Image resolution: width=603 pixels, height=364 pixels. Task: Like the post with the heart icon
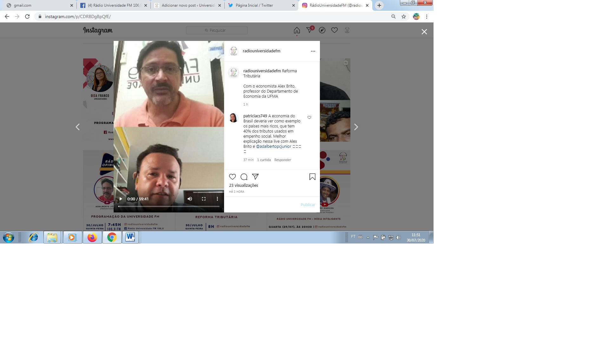[233, 177]
